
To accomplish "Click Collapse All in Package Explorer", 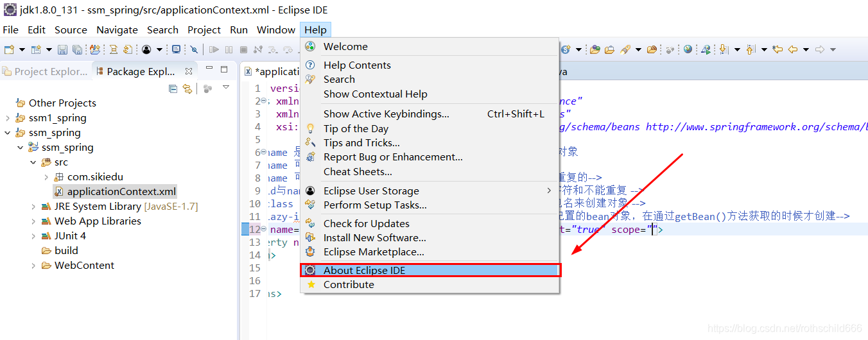I will (x=173, y=89).
